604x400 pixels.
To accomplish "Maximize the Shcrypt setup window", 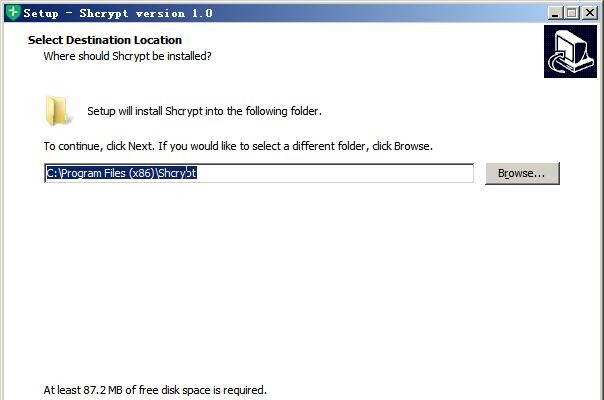I will (572, 13).
